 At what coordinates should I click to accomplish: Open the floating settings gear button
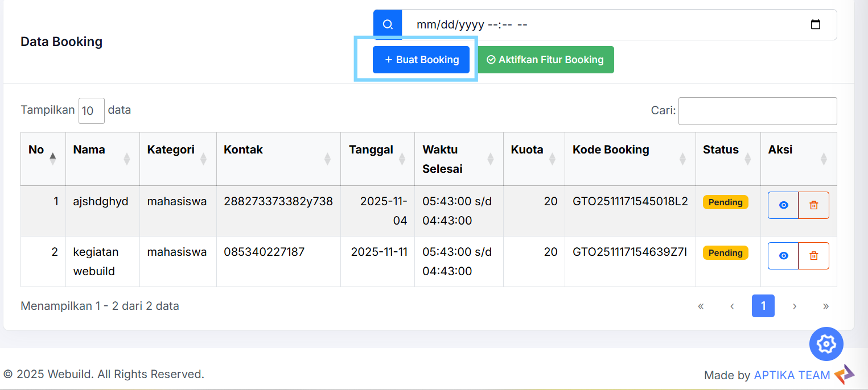826,344
